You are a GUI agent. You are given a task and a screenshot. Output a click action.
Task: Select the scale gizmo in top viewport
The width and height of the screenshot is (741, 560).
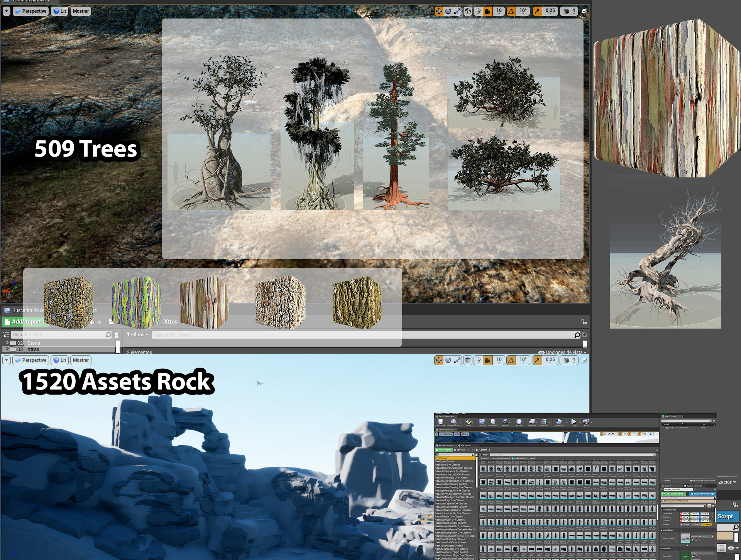coord(457,11)
